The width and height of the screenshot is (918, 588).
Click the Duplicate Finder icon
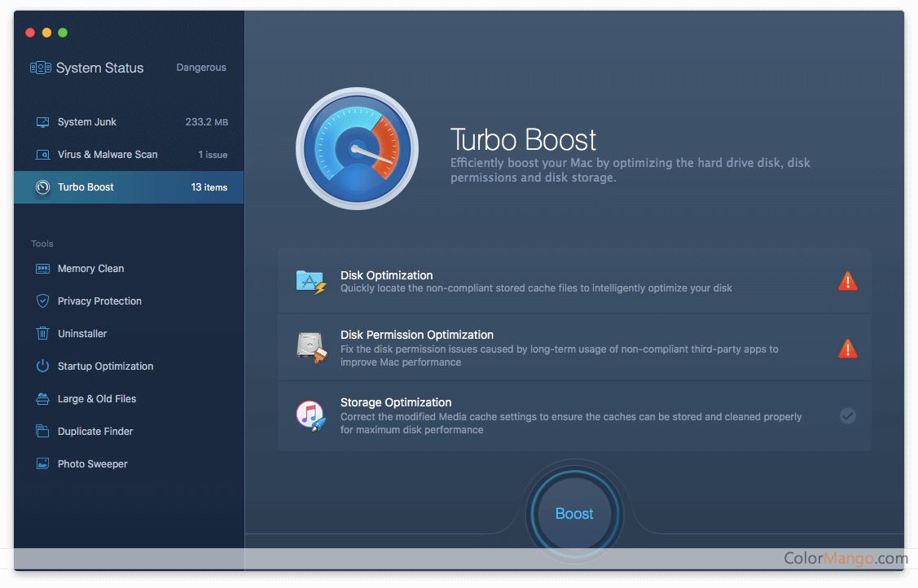43,432
